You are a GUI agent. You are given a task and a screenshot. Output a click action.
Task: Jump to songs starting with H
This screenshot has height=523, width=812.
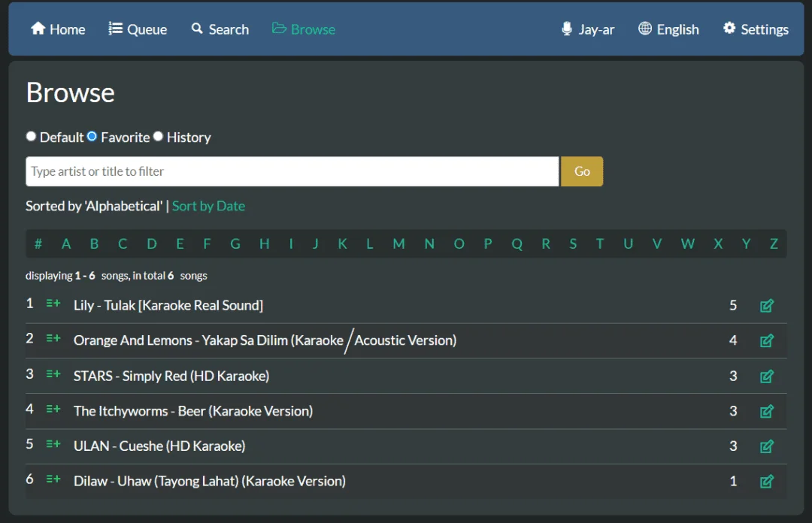pyautogui.click(x=265, y=243)
